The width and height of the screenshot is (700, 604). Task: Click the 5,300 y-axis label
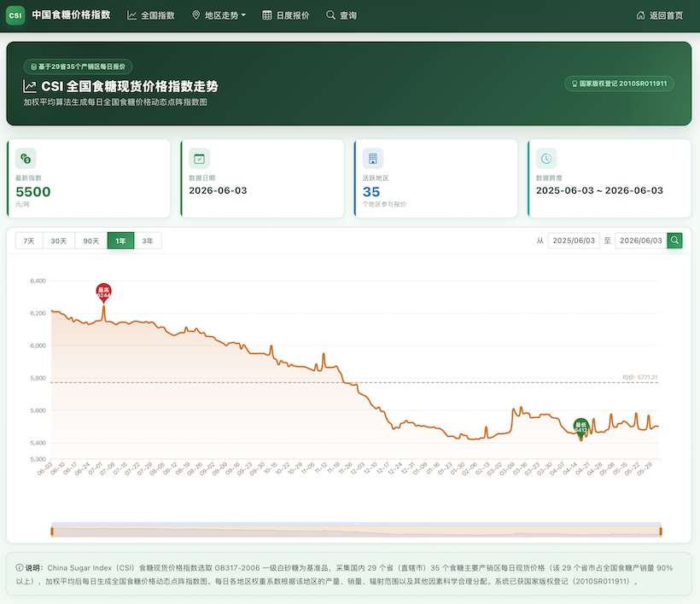tap(38, 459)
